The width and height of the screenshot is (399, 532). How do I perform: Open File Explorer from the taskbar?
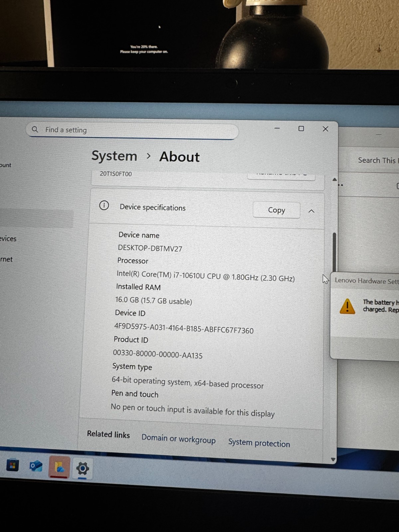pos(60,467)
